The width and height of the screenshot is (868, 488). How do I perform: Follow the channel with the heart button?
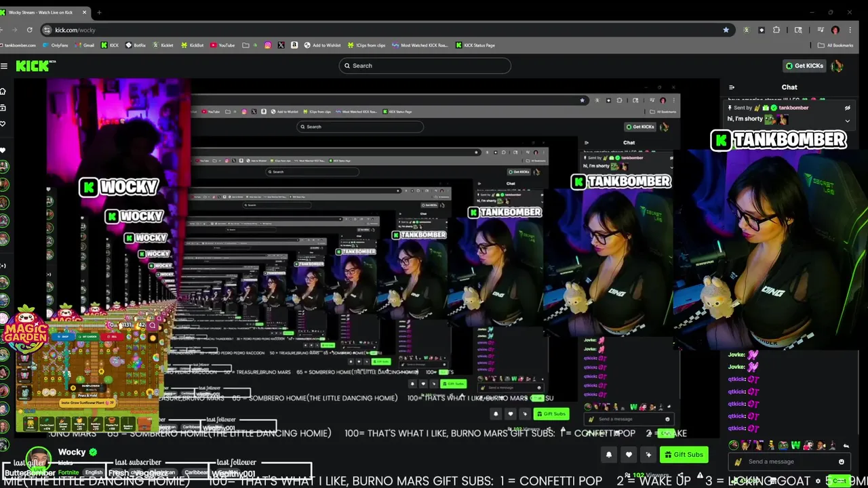pyautogui.click(x=629, y=455)
